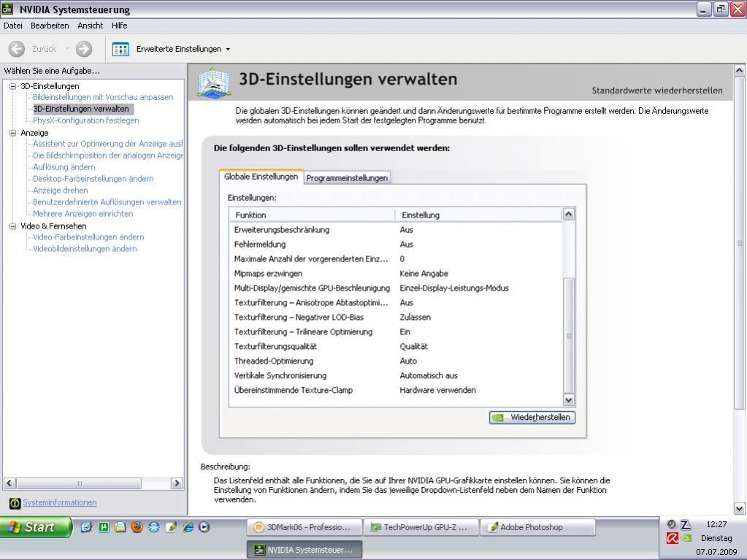Click the green Systeminformationen info icon
This screenshot has width=747, height=560.
15,503
